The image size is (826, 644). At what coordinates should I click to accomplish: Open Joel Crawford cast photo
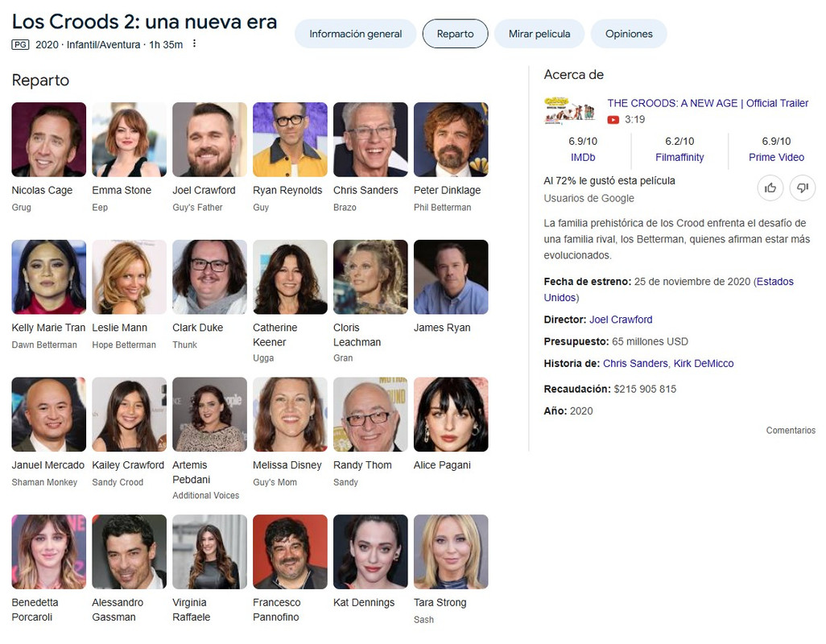tap(209, 139)
